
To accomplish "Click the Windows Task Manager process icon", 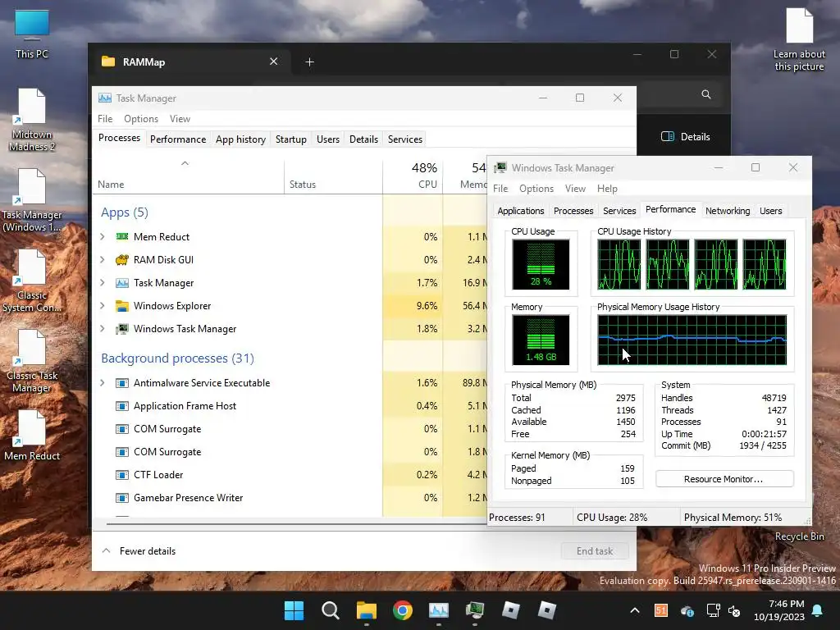I will (122, 329).
